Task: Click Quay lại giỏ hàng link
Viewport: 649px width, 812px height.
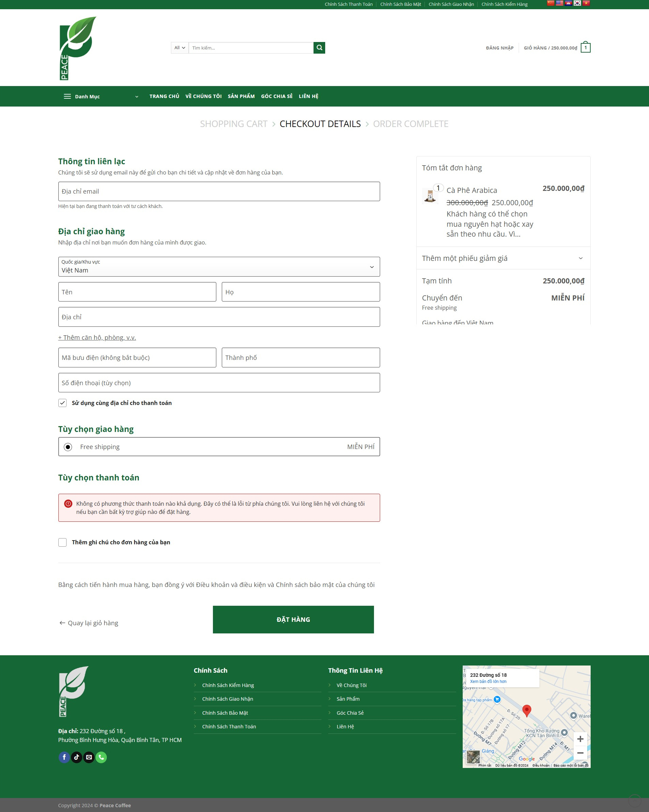Action: [x=89, y=623]
